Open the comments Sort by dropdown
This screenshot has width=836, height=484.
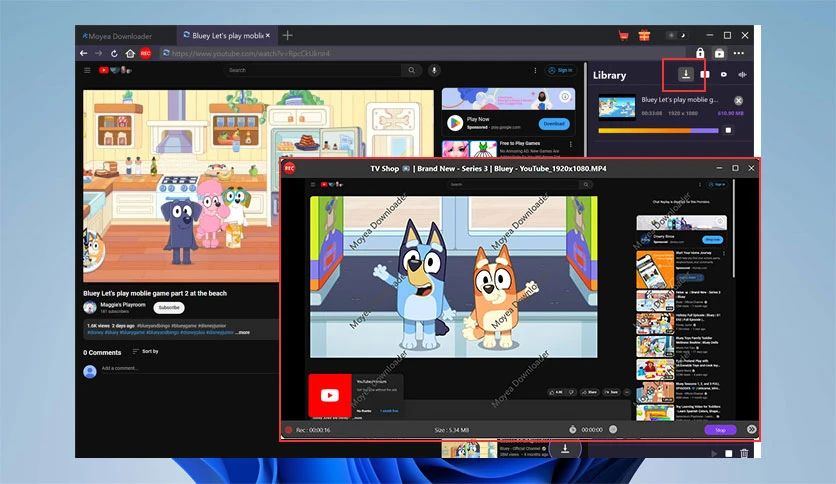146,351
